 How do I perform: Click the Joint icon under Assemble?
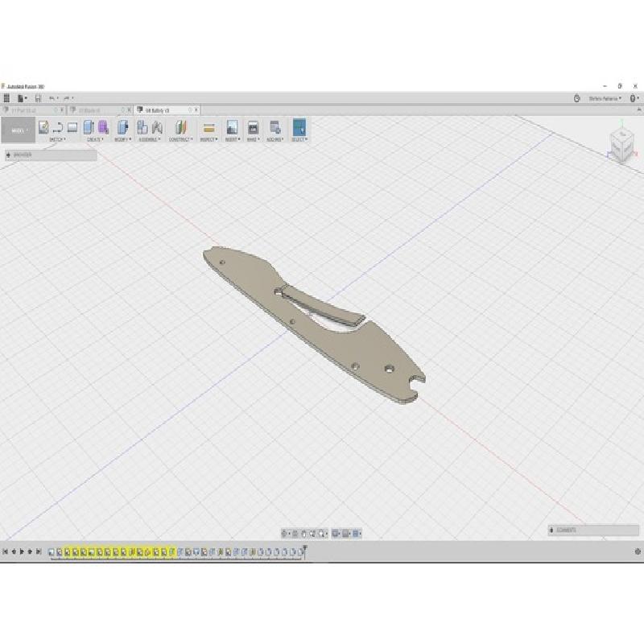coord(157,127)
